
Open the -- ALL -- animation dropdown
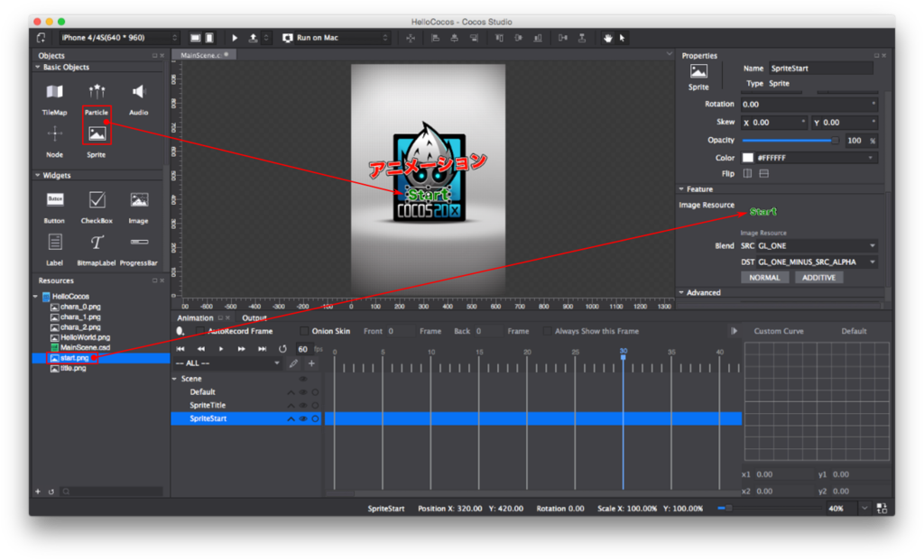click(227, 363)
